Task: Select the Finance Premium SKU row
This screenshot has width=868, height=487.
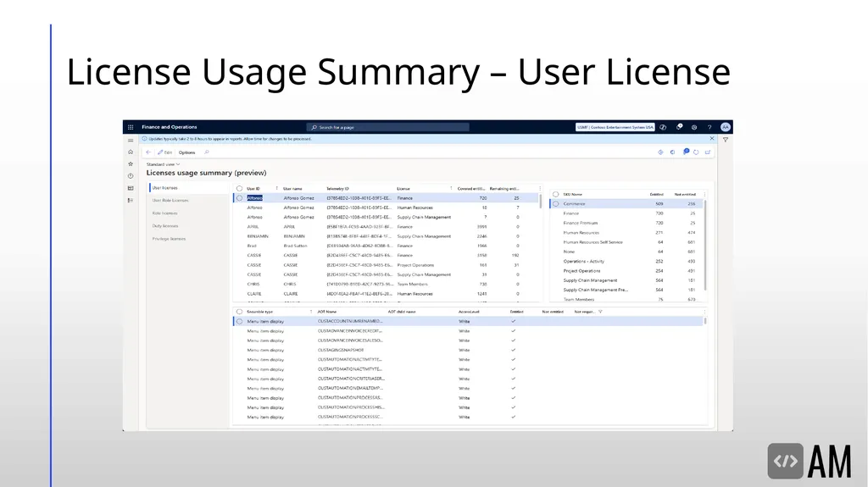Action: [x=628, y=223]
